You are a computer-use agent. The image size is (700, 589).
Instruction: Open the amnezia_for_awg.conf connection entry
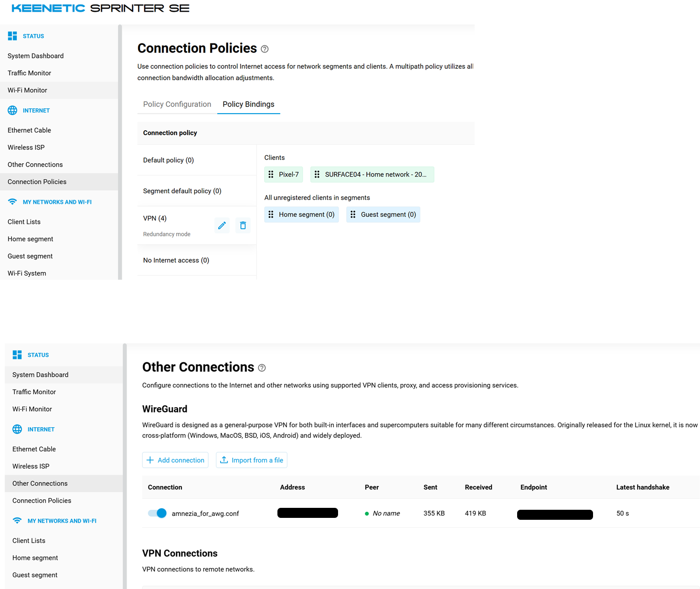(x=205, y=514)
